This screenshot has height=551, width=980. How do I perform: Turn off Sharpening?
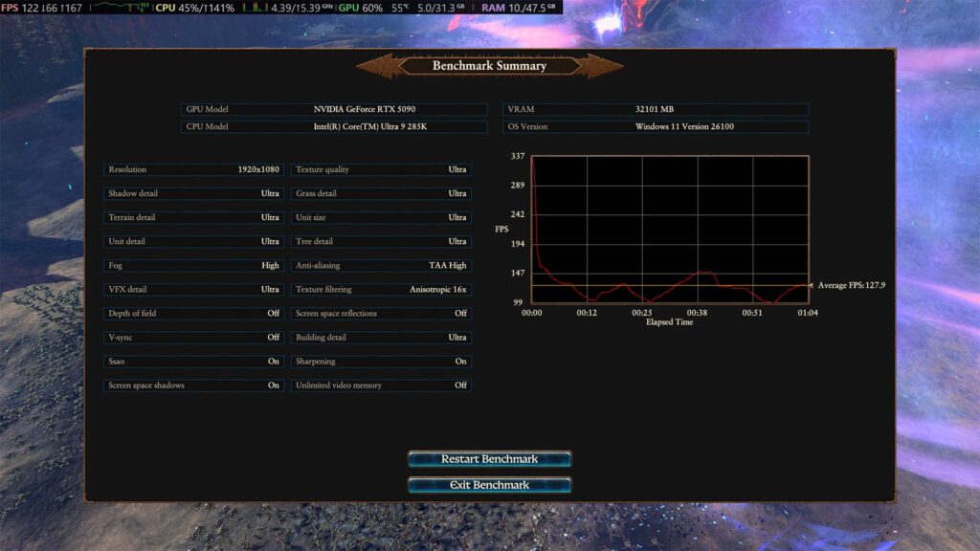380,362
